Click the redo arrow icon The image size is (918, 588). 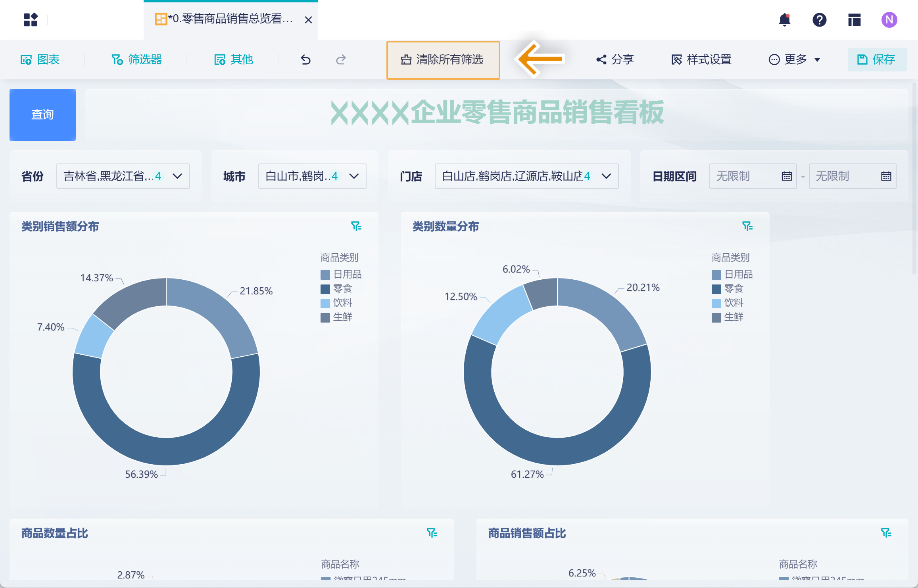(x=341, y=60)
